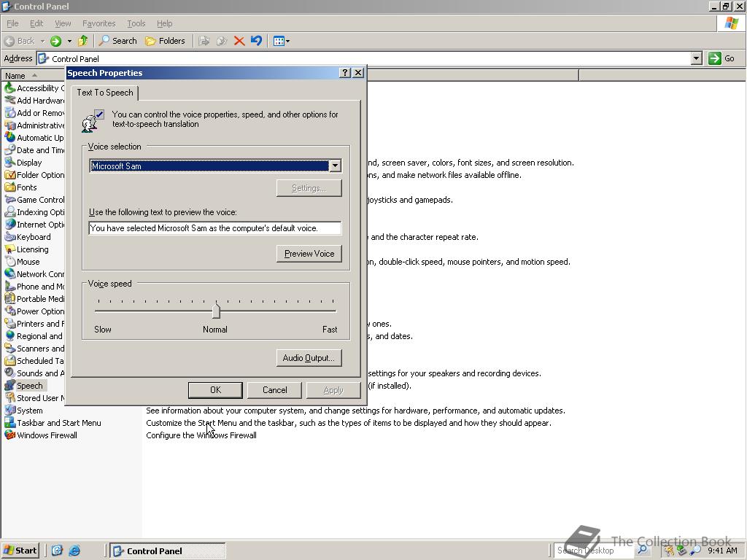Select the Windows Firewall icon
The height and width of the screenshot is (560, 747).
tap(10, 435)
